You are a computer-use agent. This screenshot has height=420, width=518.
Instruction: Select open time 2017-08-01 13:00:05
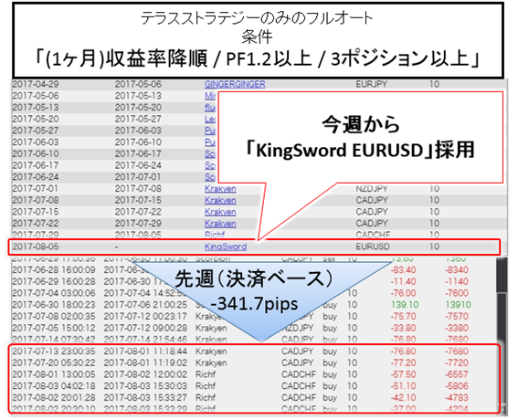pyautogui.click(x=54, y=374)
